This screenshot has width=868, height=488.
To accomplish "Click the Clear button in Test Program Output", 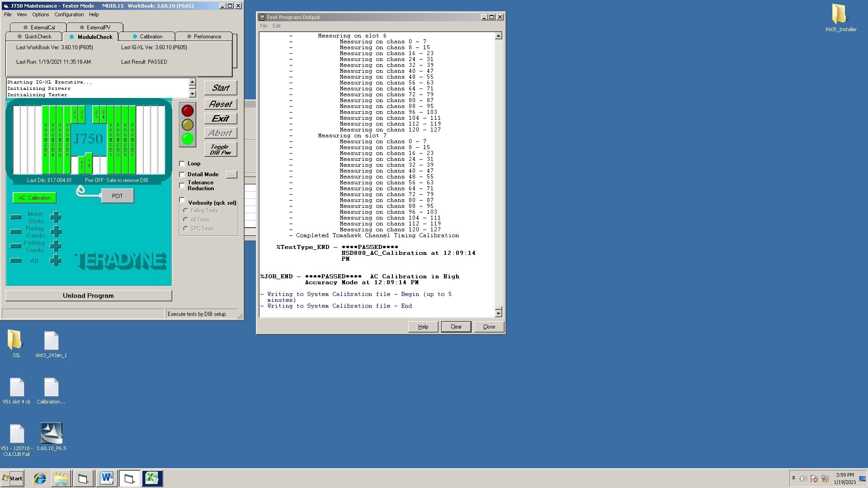I will (x=455, y=327).
